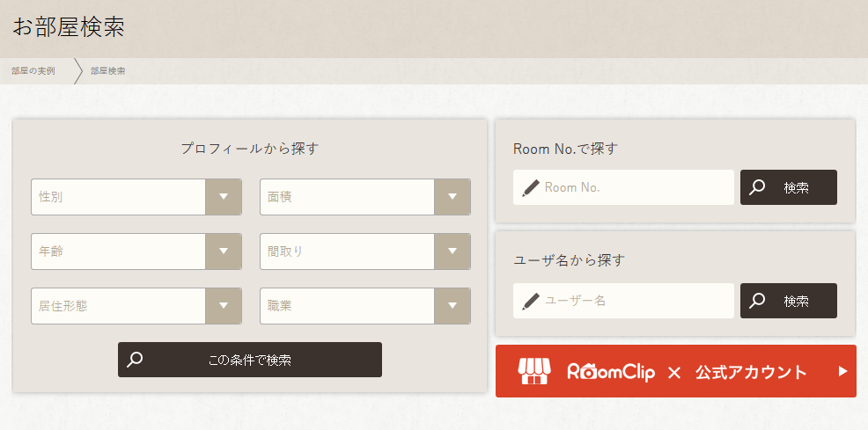Open the 居住形態 dropdown
This screenshot has height=430, width=868.
[136, 306]
